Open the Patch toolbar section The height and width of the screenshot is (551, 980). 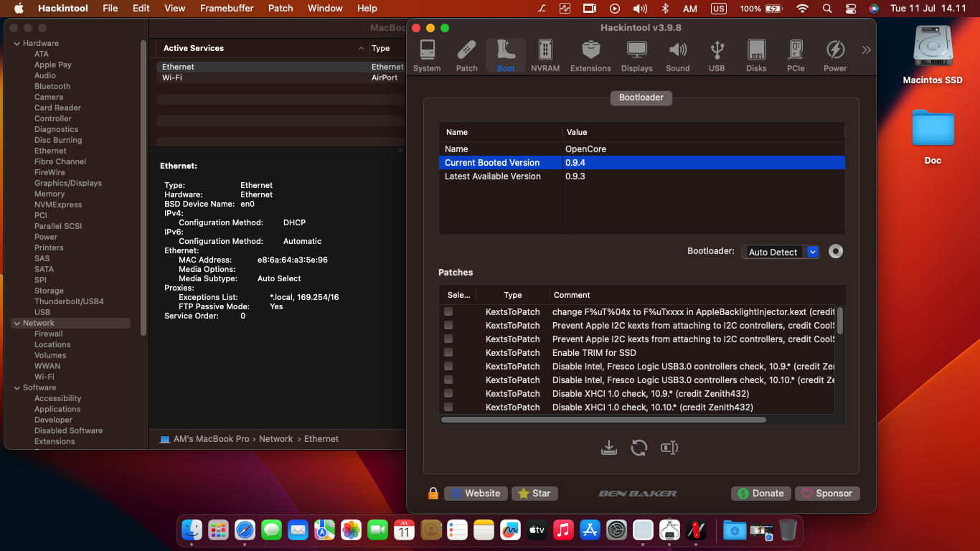[466, 56]
